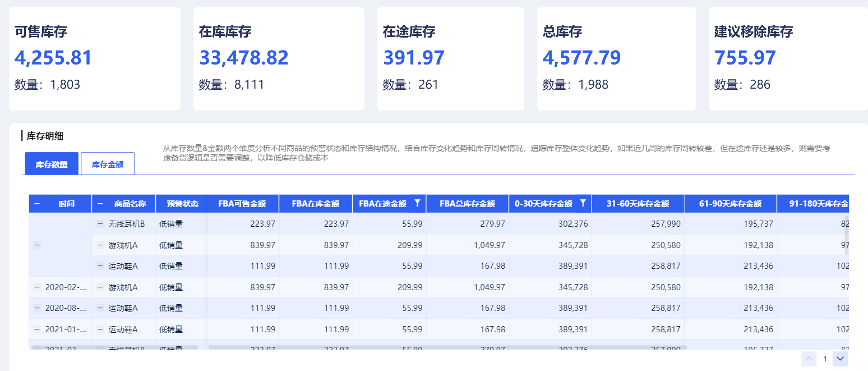
Task: Click the 预警状态 column header
Action: [182, 204]
